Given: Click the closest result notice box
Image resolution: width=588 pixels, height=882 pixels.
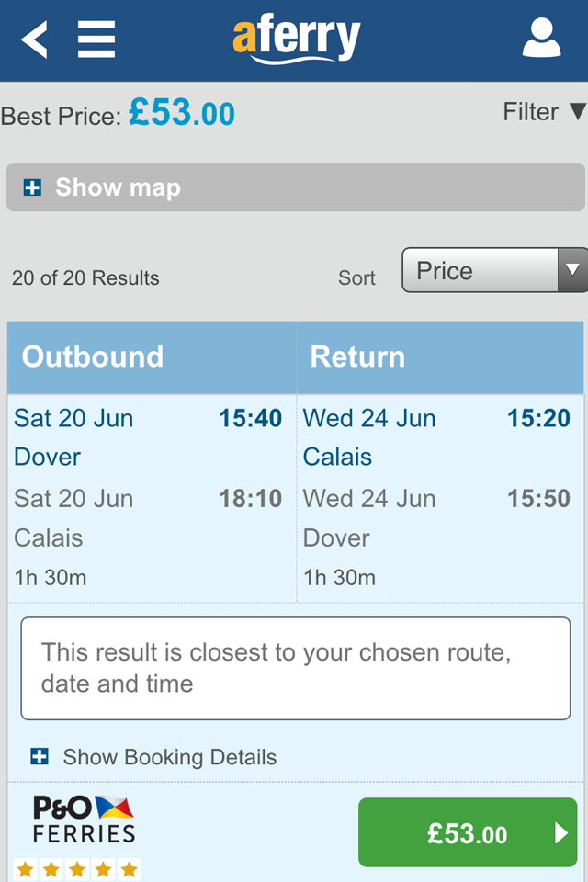Looking at the screenshot, I should tap(296, 668).
